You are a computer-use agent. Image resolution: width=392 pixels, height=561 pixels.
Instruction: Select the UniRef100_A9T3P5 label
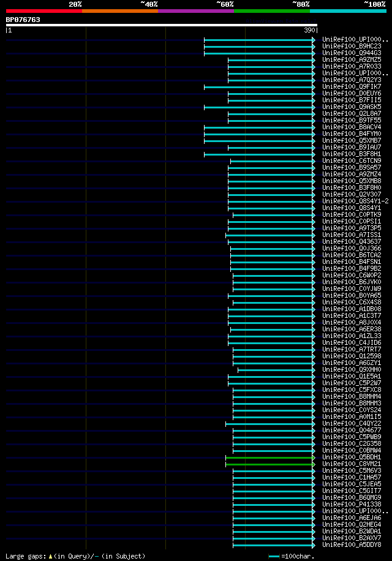click(352, 228)
